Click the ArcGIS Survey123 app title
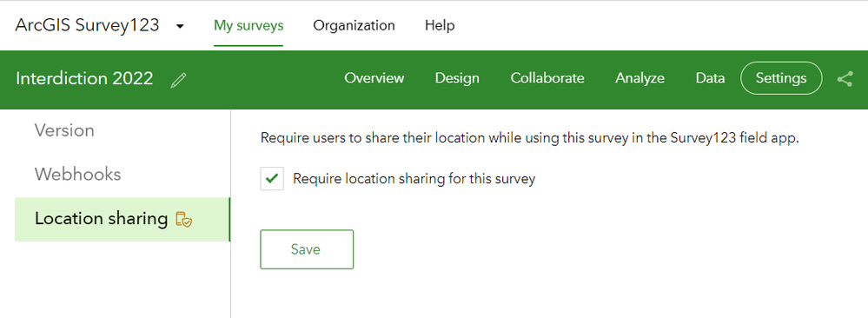 (x=88, y=25)
